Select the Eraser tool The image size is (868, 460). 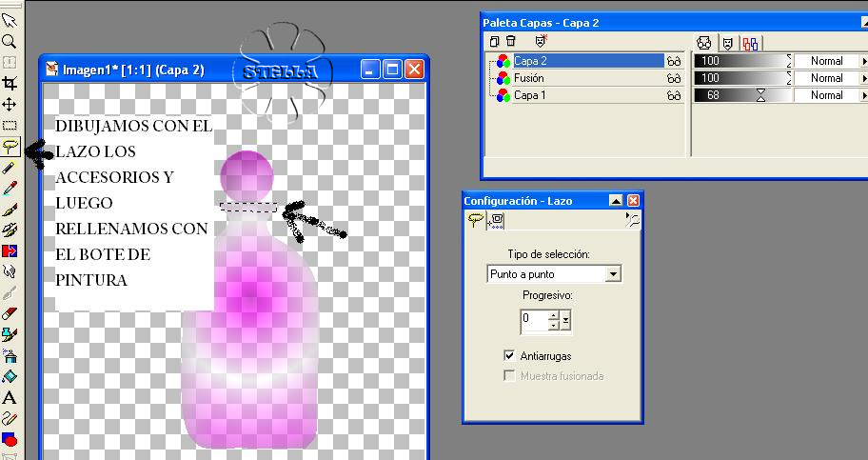pyautogui.click(x=10, y=313)
